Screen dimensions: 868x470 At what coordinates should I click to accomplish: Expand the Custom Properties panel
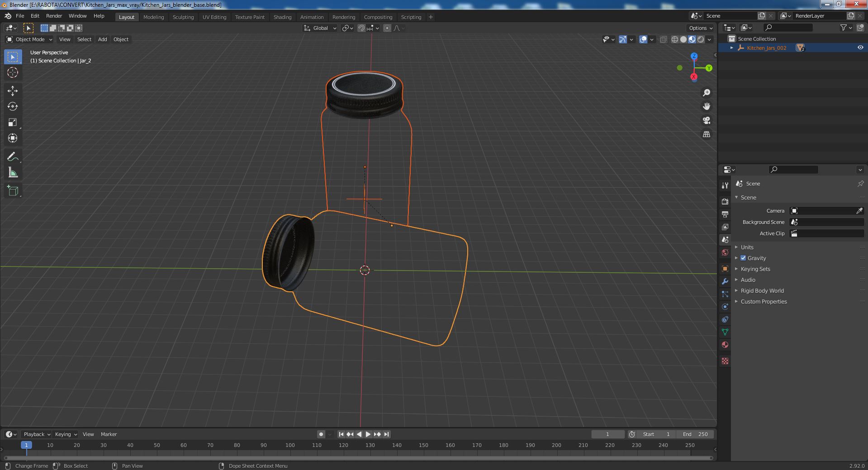coord(764,301)
